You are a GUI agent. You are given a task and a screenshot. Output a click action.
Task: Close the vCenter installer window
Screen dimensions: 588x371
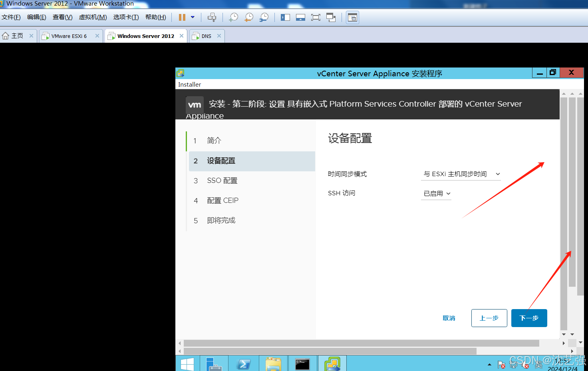pos(572,73)
